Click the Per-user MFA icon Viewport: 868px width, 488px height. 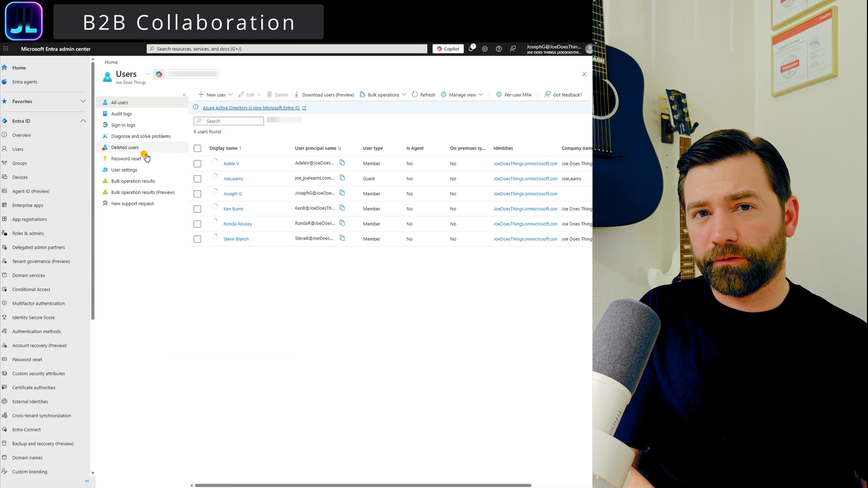coord(499,94)
